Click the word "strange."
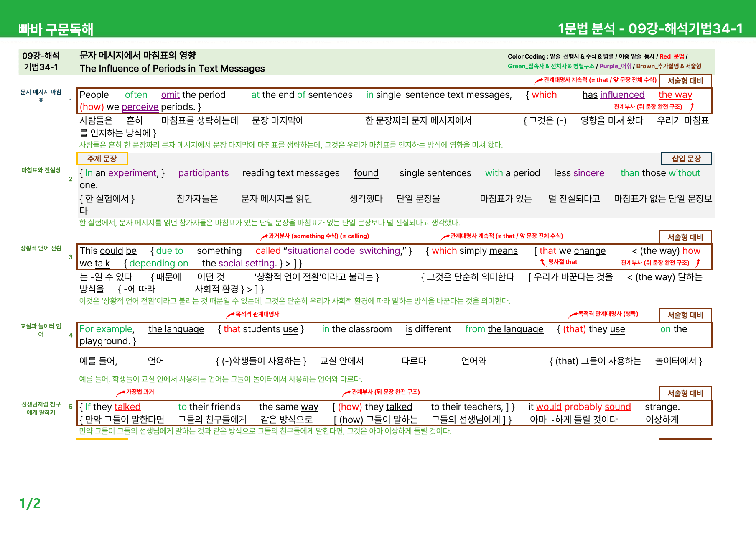 662,407
